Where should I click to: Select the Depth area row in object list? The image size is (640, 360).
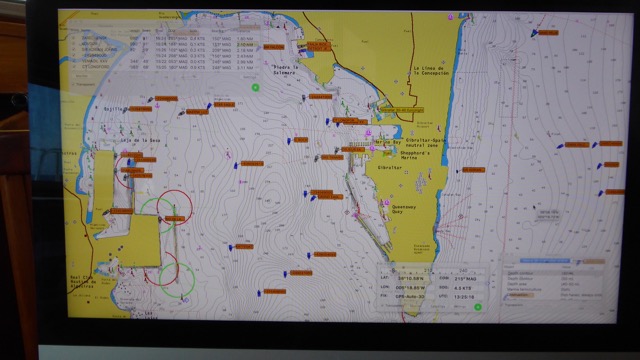point(553,284)
